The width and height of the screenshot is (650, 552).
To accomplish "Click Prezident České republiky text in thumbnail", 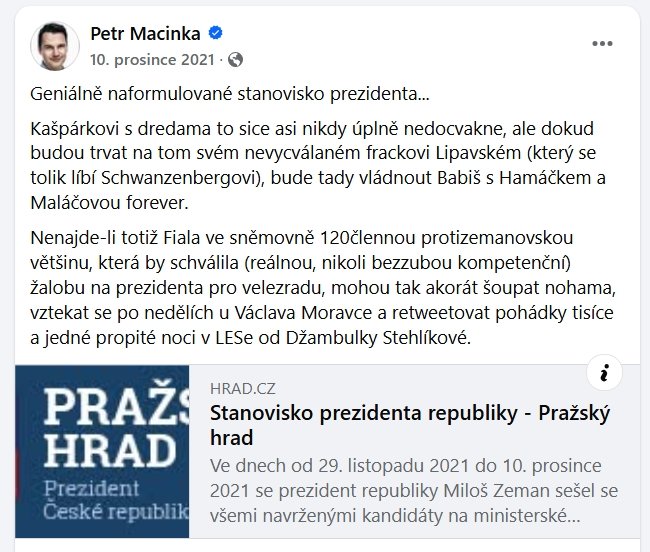I will click(106, 504).
